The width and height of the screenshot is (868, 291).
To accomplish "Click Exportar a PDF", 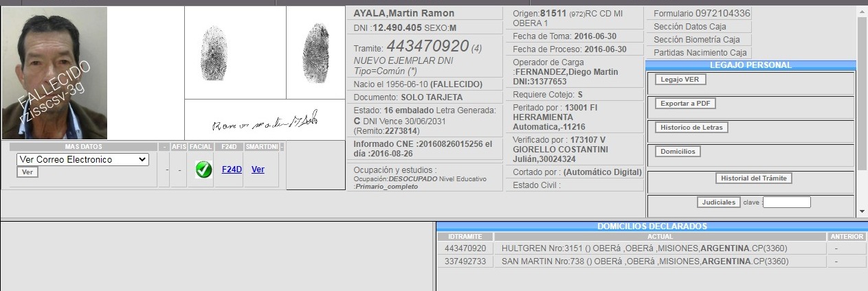I will coord(685,104).
